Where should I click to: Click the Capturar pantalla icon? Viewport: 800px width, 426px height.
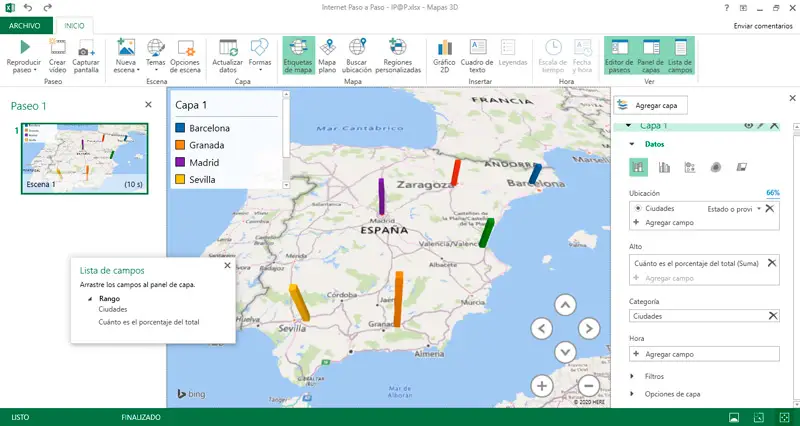point(86,47)
